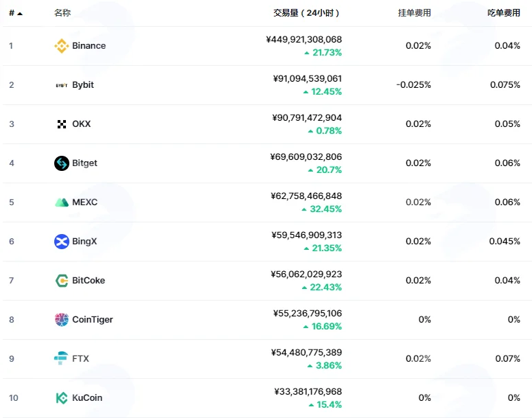Click MEXC's 32.45% volume change
This screenshot has width=532, height=418.
(x=322, y=209)
